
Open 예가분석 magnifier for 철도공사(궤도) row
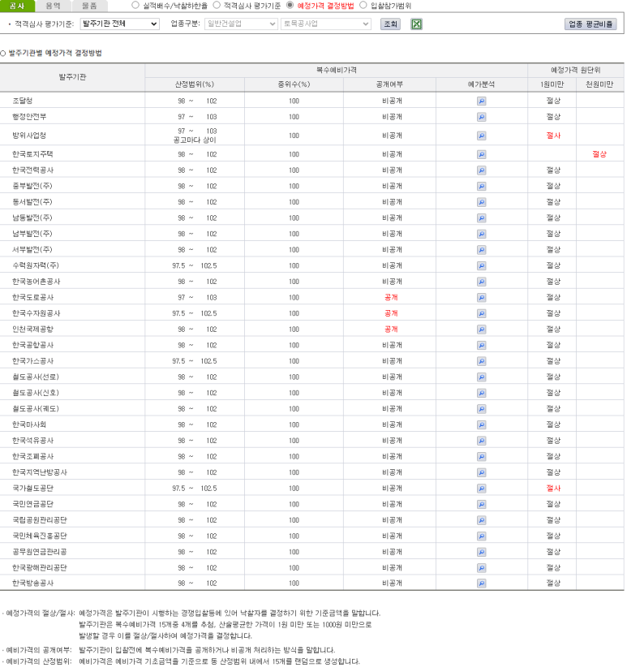481,409
